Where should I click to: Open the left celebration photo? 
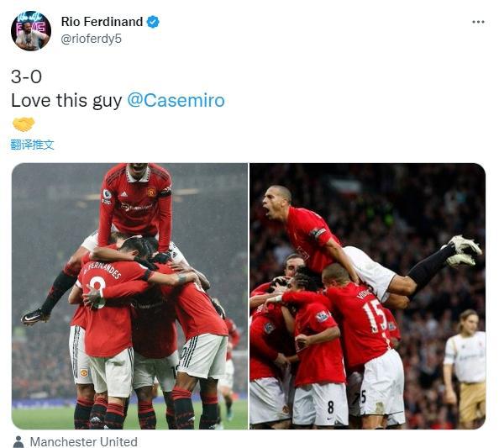click(x=129, y=296)
